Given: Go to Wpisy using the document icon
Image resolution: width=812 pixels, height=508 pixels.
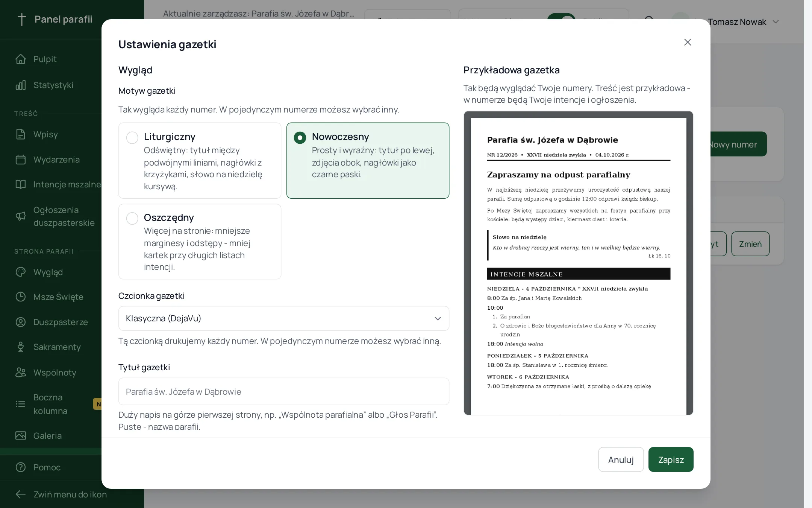Looking at the screenshot, I should click(21, 134).
